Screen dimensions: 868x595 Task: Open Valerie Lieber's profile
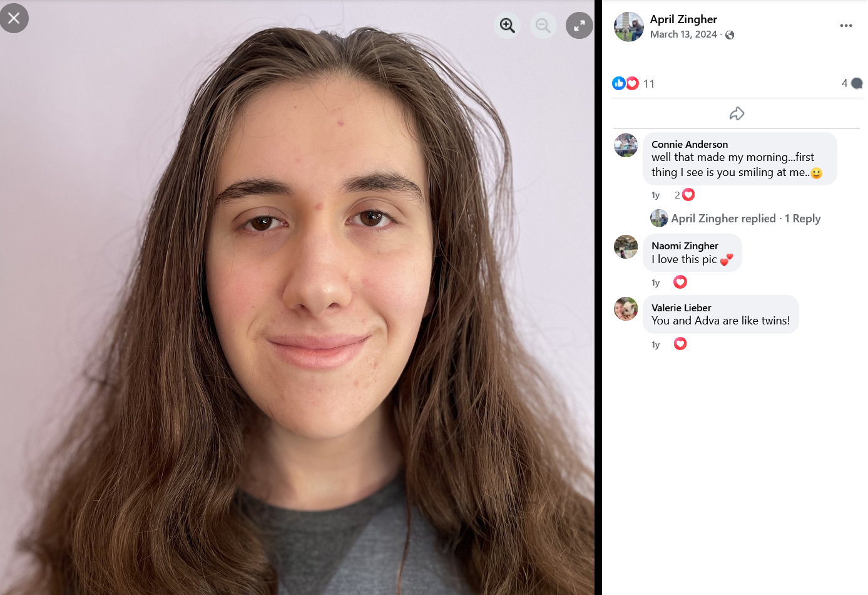(x=682, y=308)
